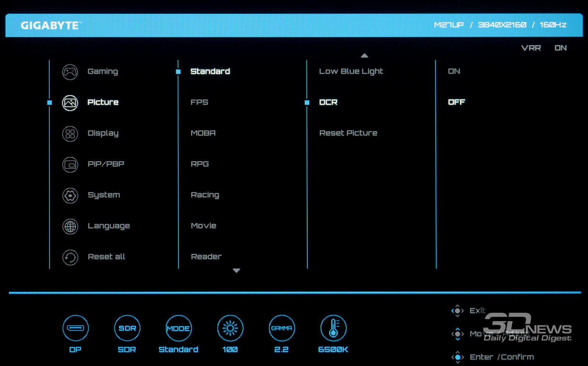This screenshot has width=588, height=366.
Task: Click the GAMMA 2.2 indicator
Action: tap(282, 328)
